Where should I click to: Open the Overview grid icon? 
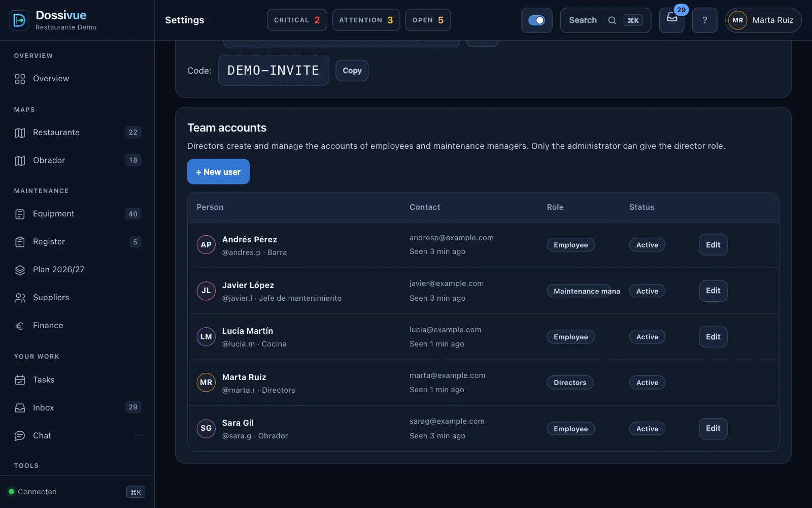point(20,79)
